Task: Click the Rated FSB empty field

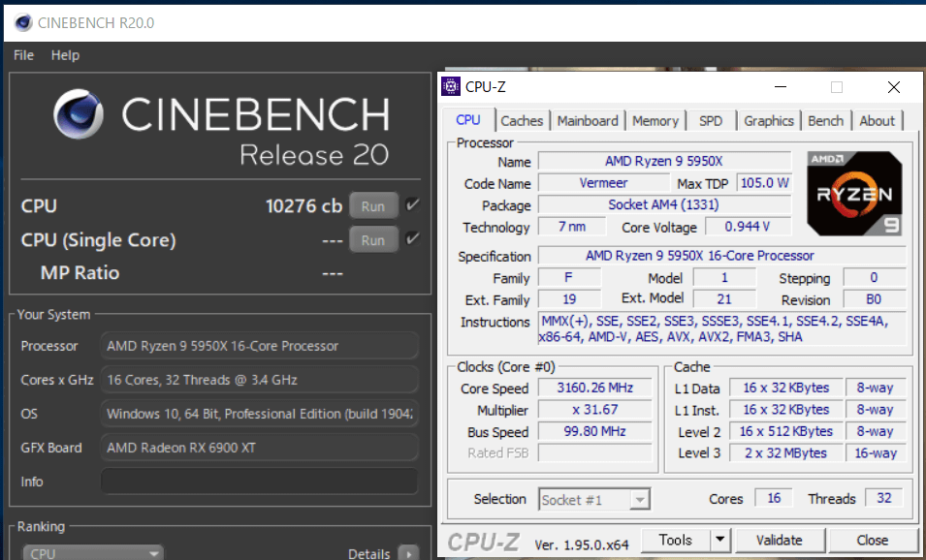Action: [x=594, y=453]
